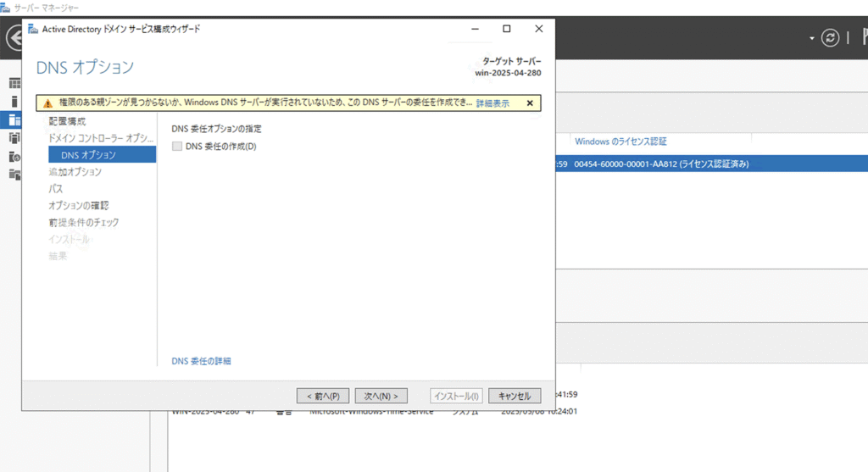
Task: Click the warning triangle icon in banner
Action: (47, 103)
